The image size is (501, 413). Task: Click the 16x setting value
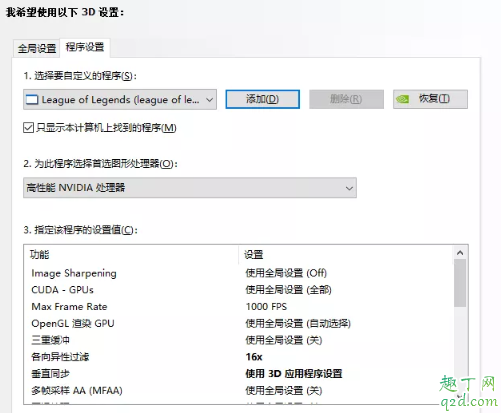tap(254, 357)
